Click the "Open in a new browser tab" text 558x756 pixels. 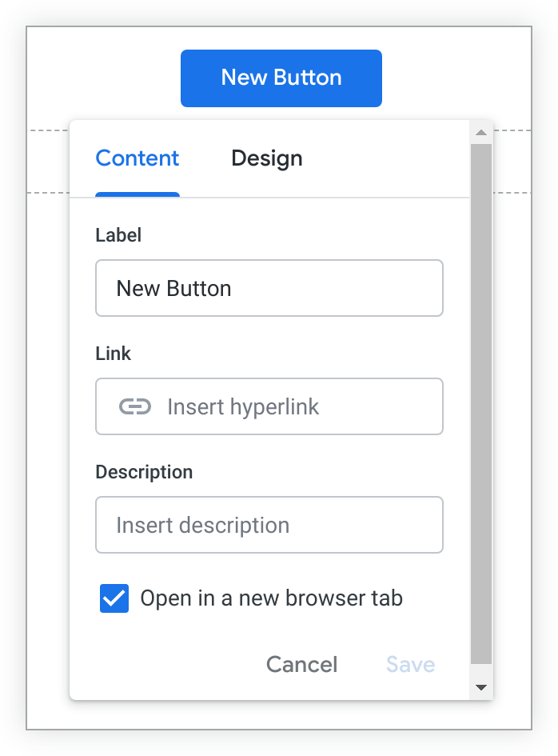click(x=271, y=598)
